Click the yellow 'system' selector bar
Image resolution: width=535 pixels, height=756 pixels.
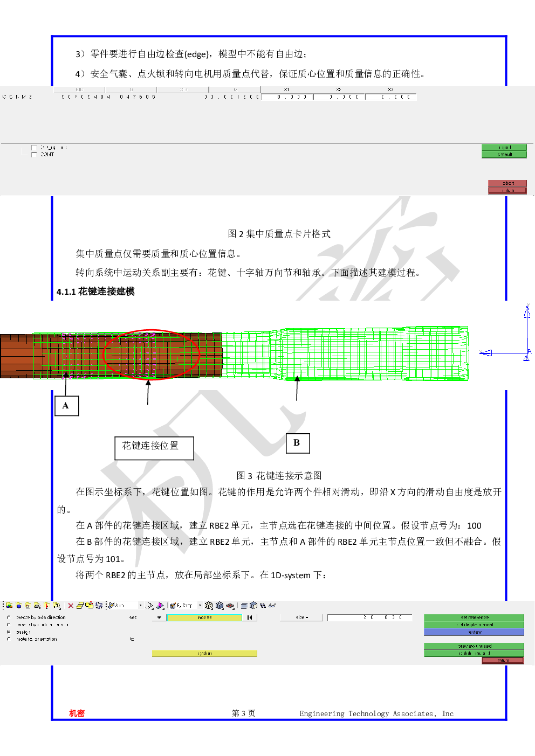pyautogui.click(x=204, y=654)
